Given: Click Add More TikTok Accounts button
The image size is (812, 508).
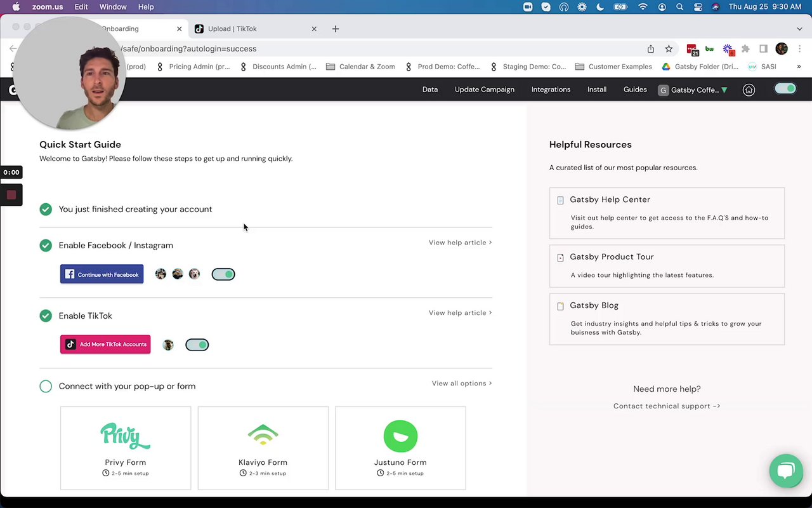Looking at the screenshot, I should (105, 344).
